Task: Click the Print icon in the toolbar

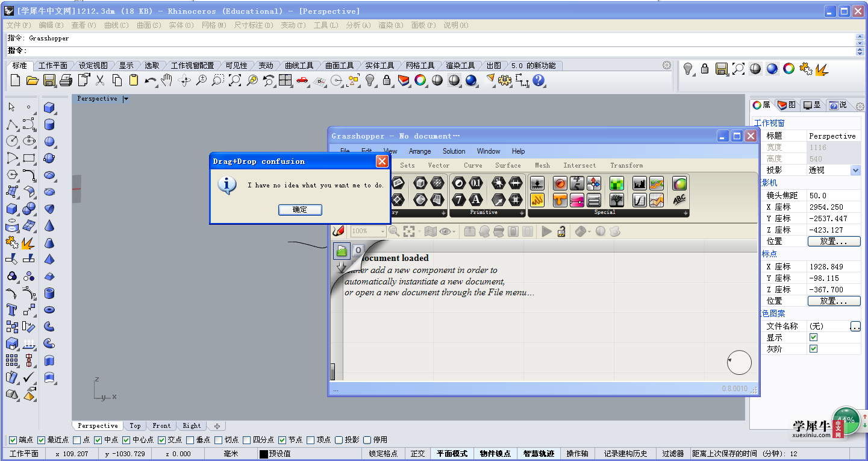Action: point(66,80)
